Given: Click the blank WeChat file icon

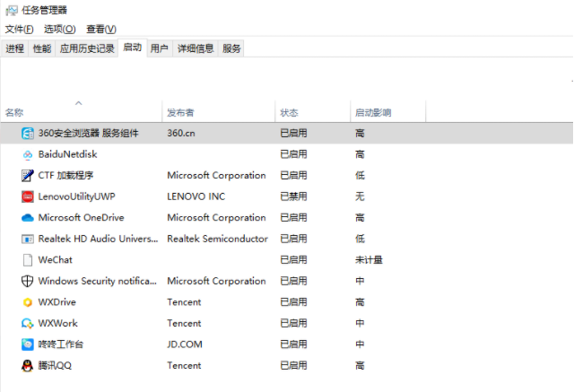Looking at the screenshot, I should point(28,260).
